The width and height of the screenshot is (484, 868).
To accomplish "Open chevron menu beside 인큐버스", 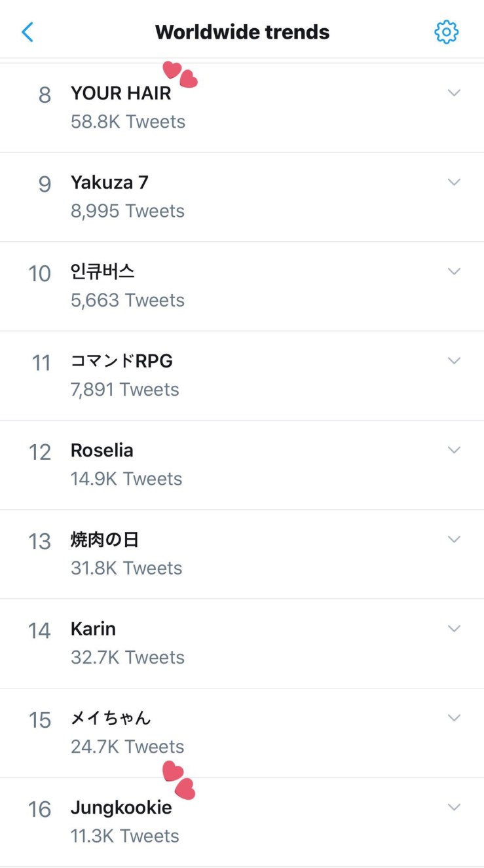I will [x=454, y=271].
